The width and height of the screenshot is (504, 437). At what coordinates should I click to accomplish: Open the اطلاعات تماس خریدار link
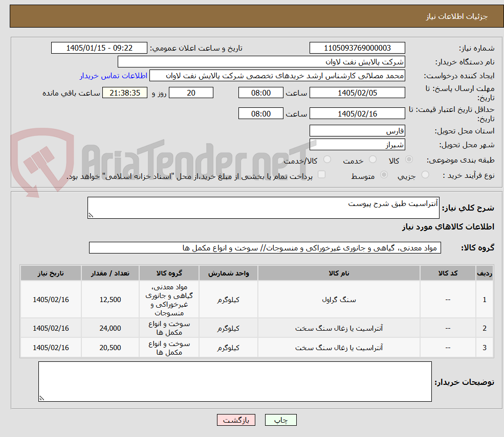point(114,76)
